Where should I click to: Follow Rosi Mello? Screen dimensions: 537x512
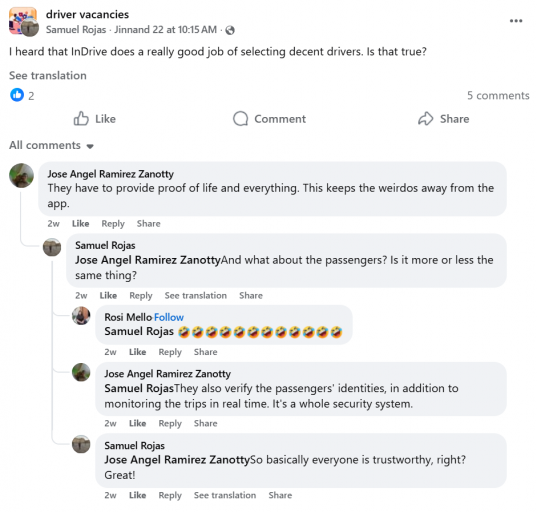(x=169, y=317)
